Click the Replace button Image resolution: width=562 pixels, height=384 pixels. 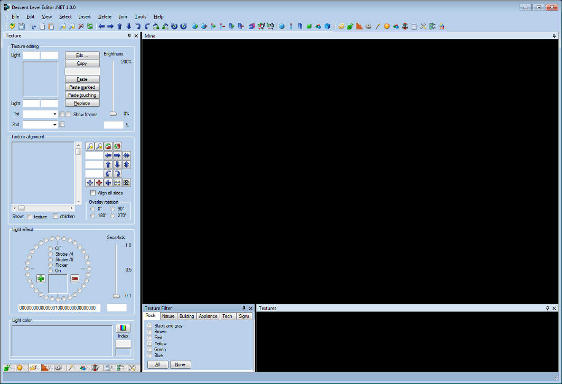[82, 103]
